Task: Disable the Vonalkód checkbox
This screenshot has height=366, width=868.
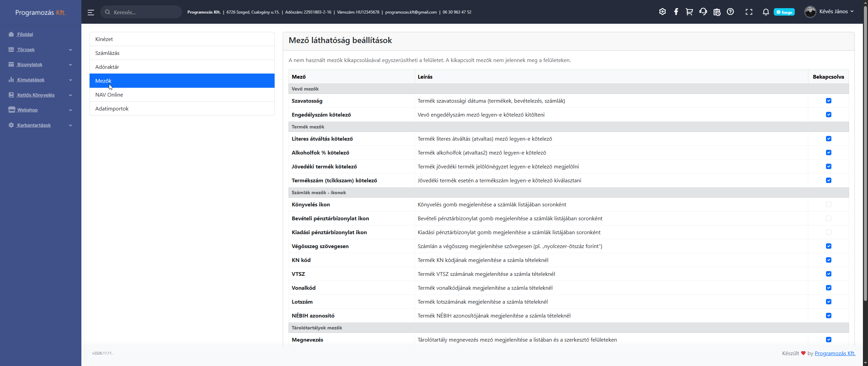Action: point(828,288)
